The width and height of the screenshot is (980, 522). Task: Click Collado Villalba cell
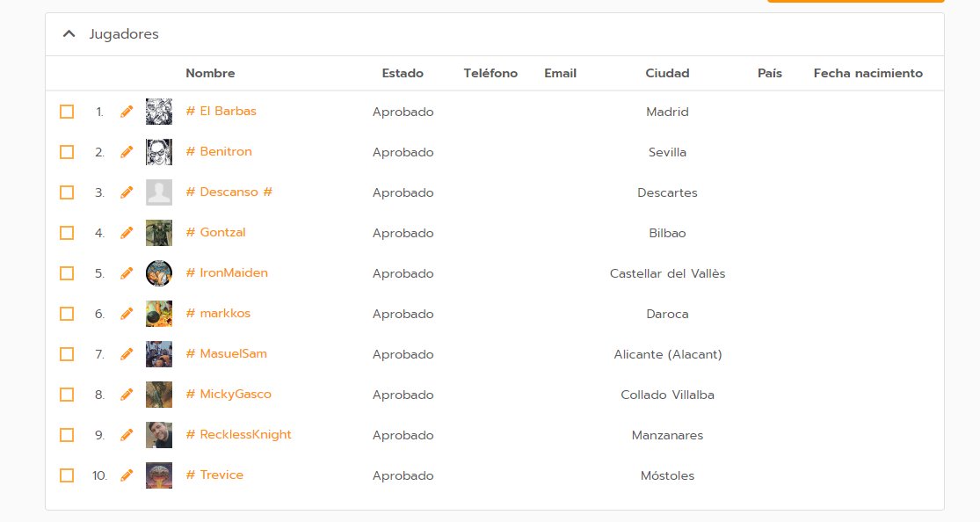pos(667,395)
